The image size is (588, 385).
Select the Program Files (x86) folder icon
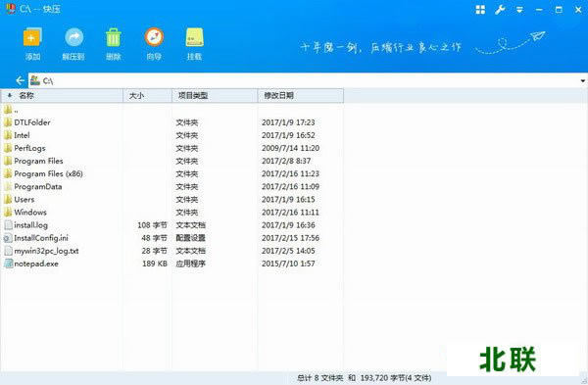pos(8,173)
